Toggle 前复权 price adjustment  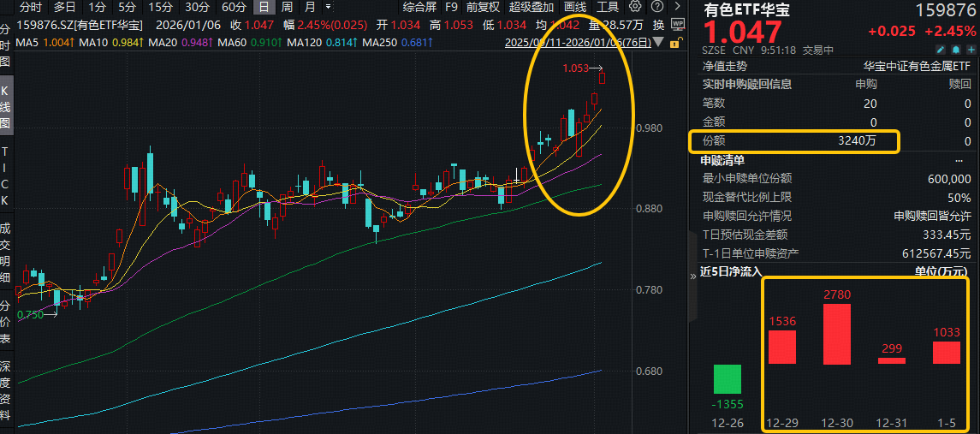tap(483, 7)
